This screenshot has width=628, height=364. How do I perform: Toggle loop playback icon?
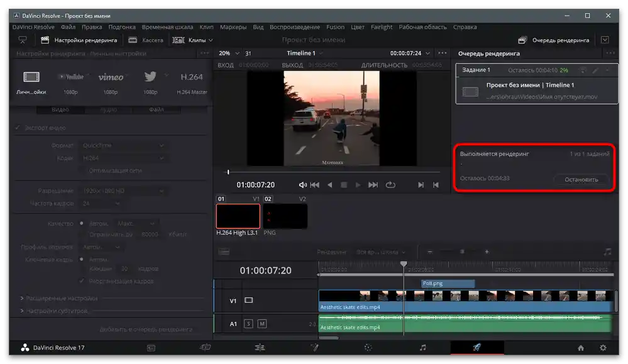pyautogui.click(x=390, y=185)
